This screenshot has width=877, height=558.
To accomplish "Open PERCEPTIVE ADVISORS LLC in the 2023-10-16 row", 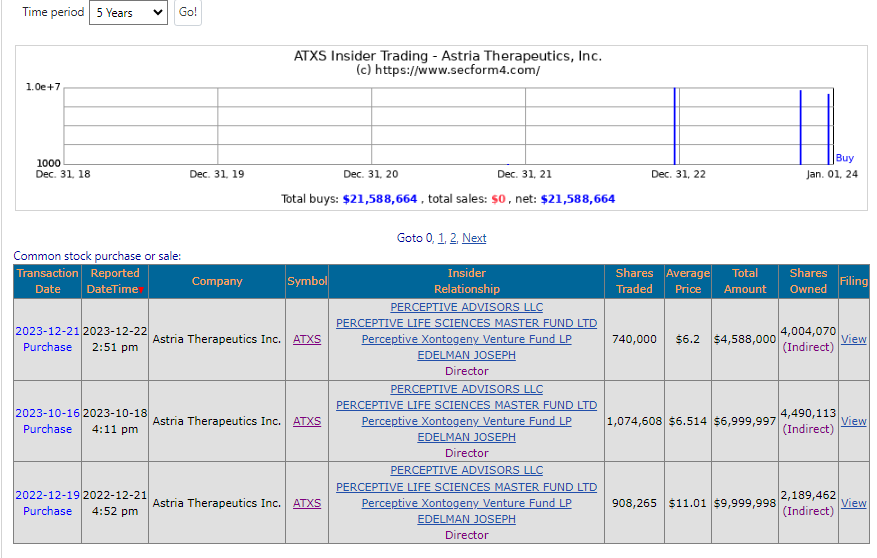I will (x=466, y=389).
